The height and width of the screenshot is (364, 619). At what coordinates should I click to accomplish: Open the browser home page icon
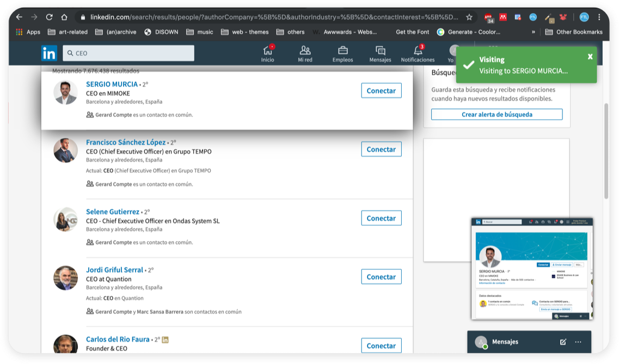click(x=64, y=17)
